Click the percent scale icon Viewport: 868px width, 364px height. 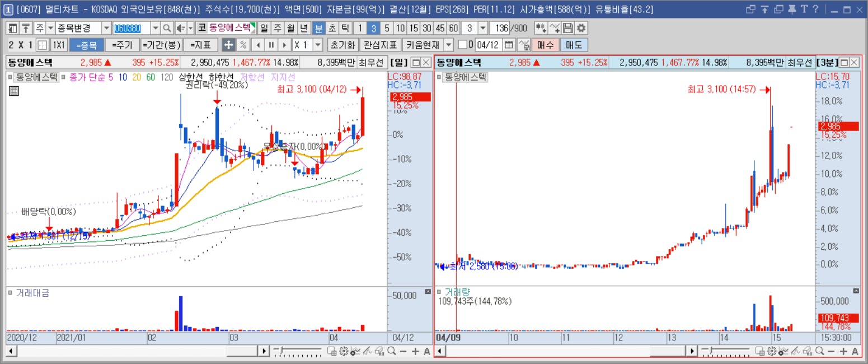pos(243,45)
